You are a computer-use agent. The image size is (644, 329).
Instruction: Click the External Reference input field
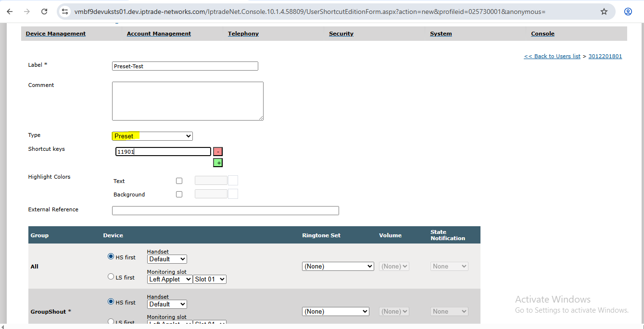point(226,210)
